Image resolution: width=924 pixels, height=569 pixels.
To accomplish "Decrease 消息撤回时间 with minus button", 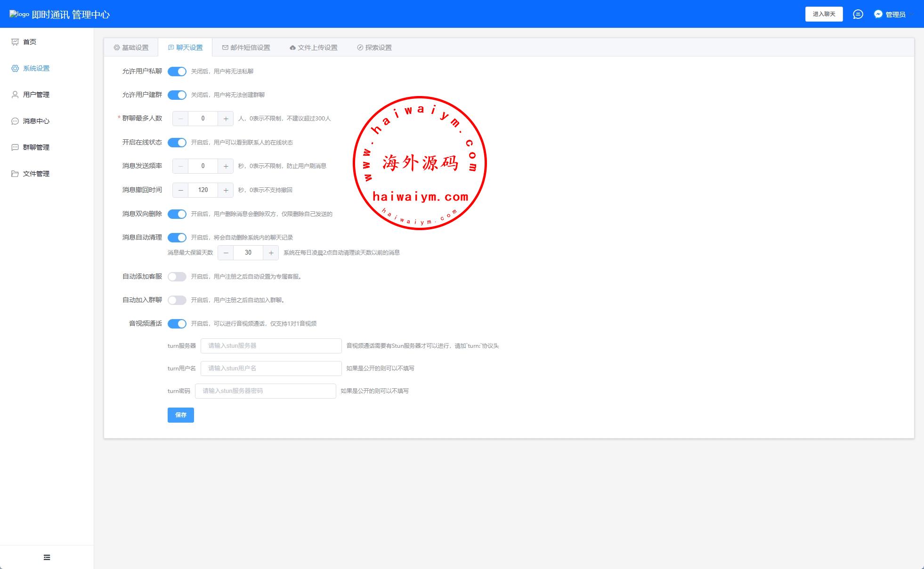I will (180, 190).
